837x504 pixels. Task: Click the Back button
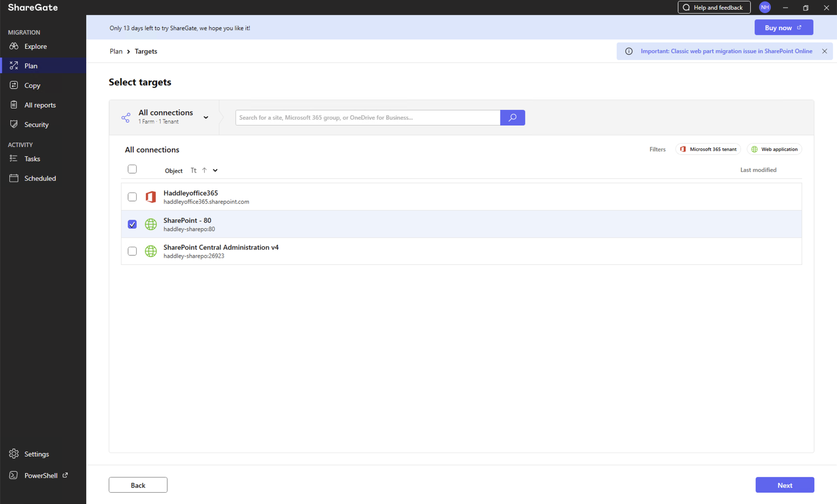138,485
